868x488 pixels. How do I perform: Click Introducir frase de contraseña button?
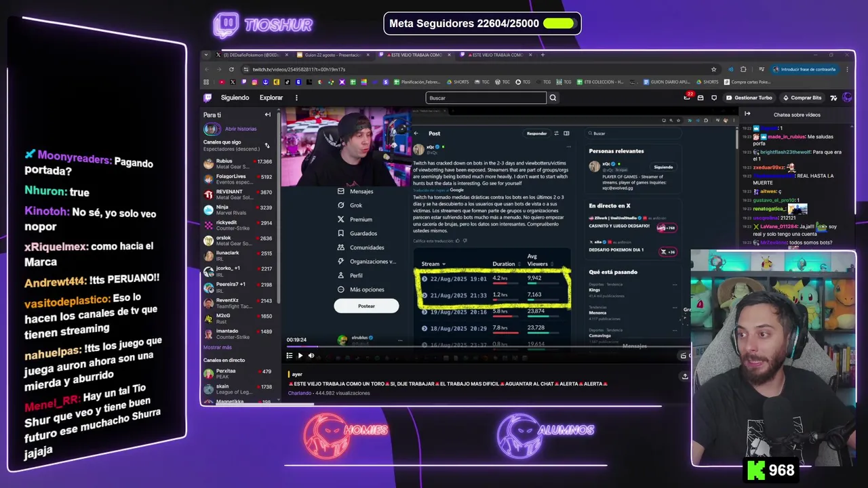(804, 69)
